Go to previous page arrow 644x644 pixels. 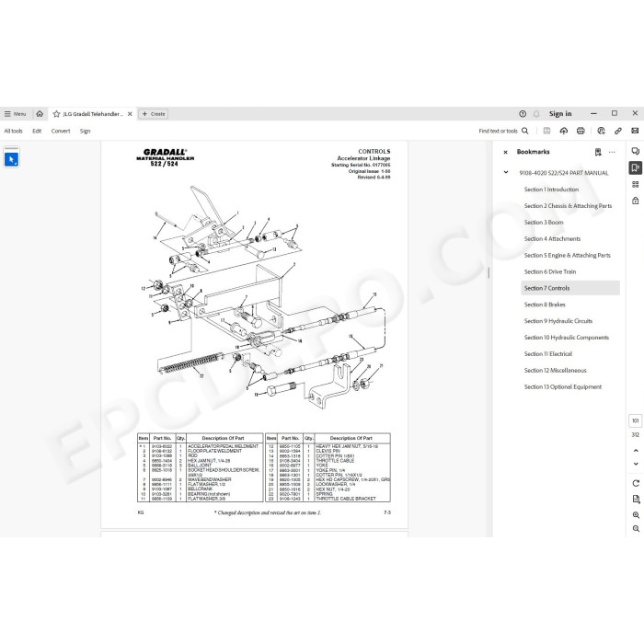pos(636,451)
